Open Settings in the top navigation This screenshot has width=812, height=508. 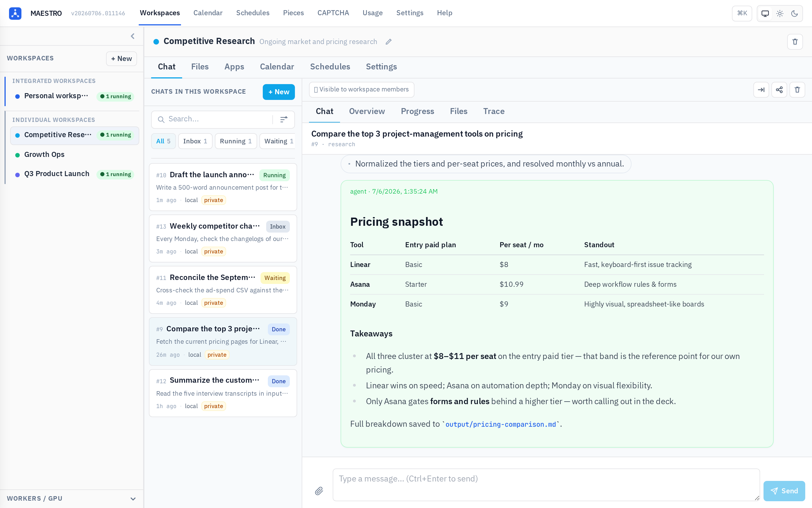(x=410, y=13)
